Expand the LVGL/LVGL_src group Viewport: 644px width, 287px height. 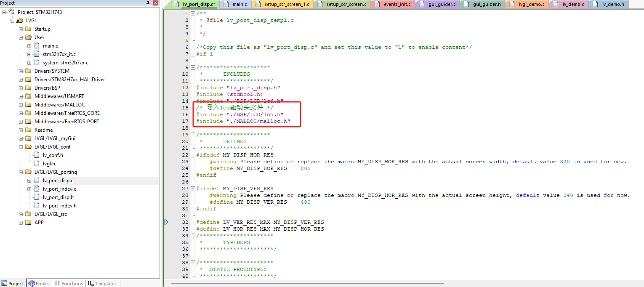[21, 214]
